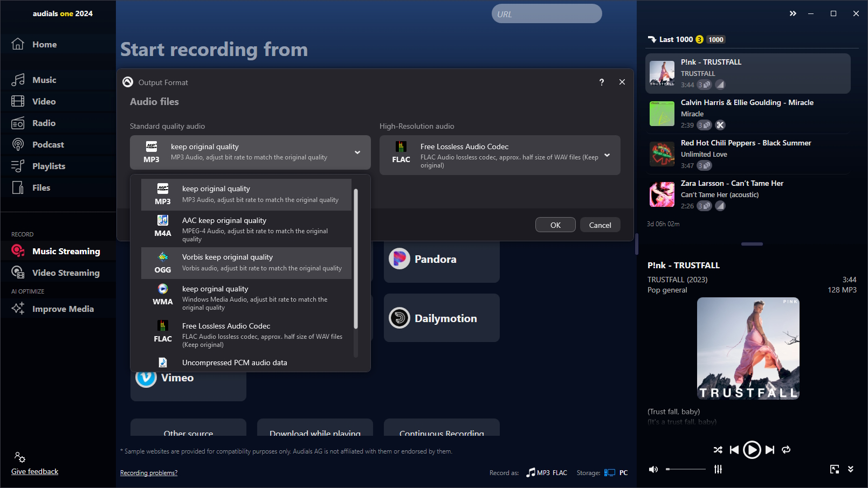
Task: Open the Music Streaming recorder
Action: pos(67,251)
